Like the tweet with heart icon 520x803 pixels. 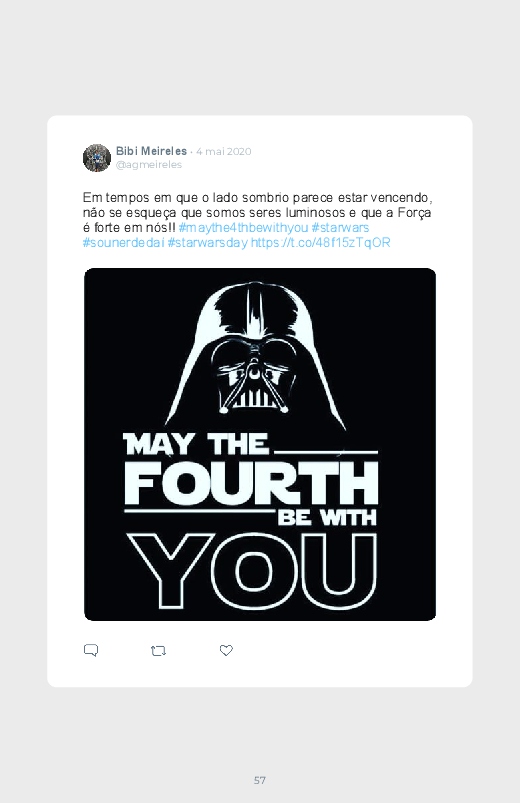pos(226,650)
